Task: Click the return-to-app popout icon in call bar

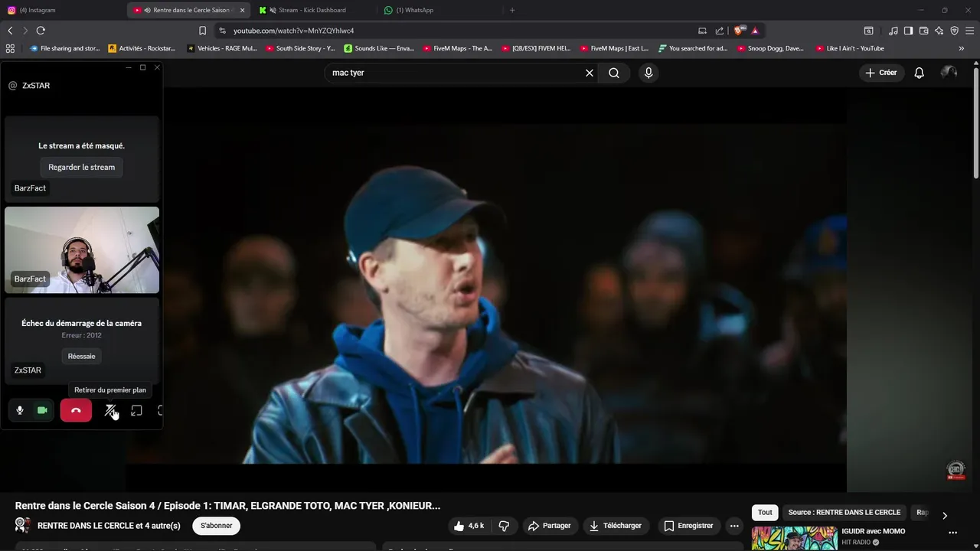Action: (x=136, y=411)
